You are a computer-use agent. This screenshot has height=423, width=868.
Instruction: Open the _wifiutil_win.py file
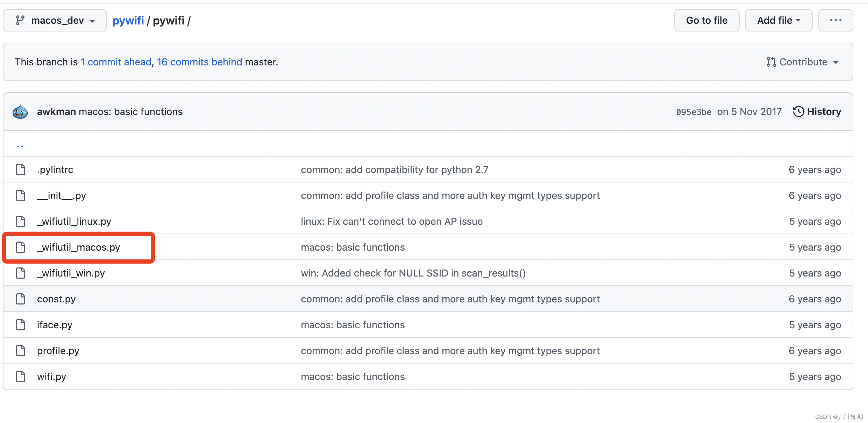(x=71, y=273)
